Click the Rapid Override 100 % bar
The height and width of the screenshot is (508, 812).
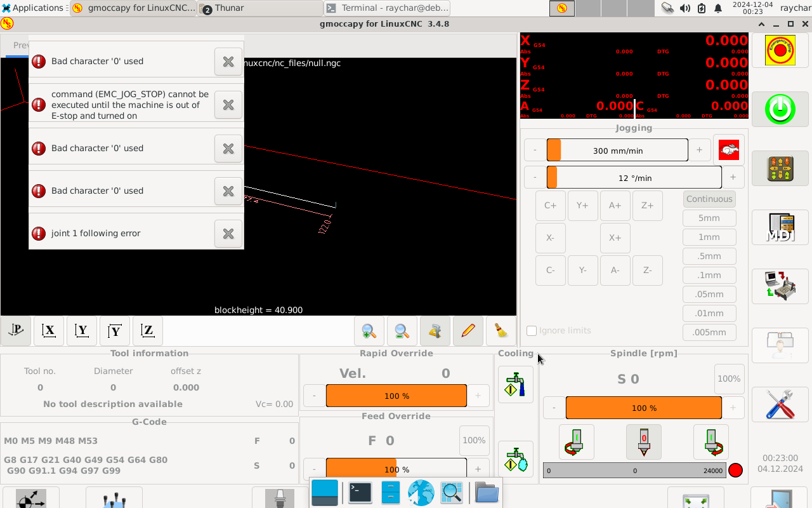(x=396, y=396)
